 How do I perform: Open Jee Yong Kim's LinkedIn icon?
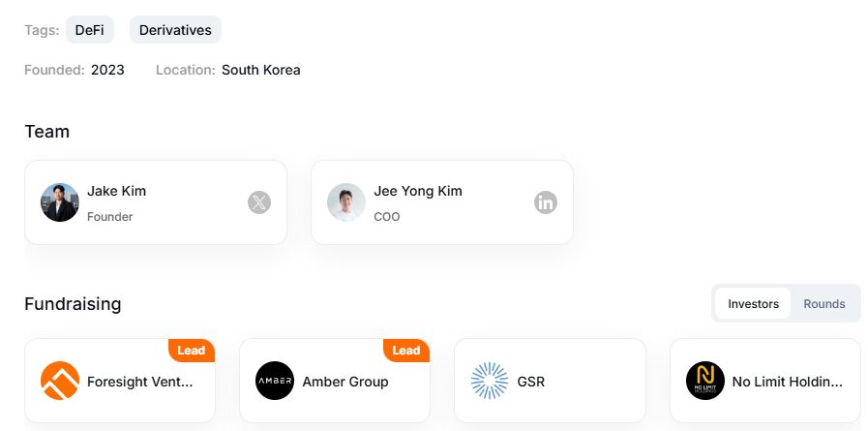pyautogui.click(x=545, y=202)
